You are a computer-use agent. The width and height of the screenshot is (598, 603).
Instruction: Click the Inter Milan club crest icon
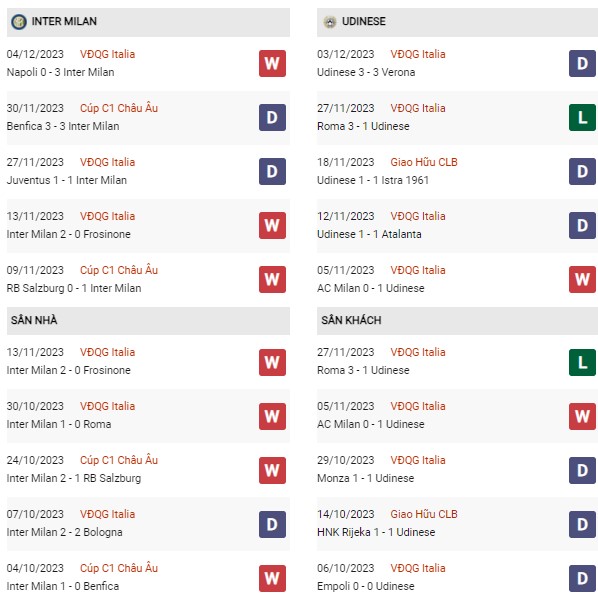tap(19, 22)
